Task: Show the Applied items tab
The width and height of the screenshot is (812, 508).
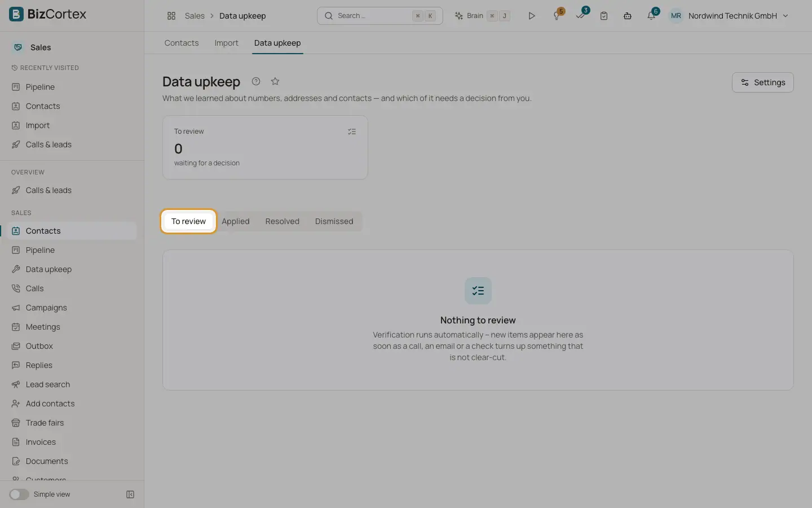Action: [236, 221]
